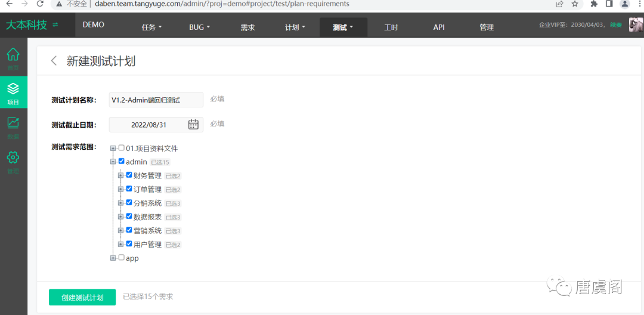Open the 数据 chart icon in sidebar

[14, 122]
